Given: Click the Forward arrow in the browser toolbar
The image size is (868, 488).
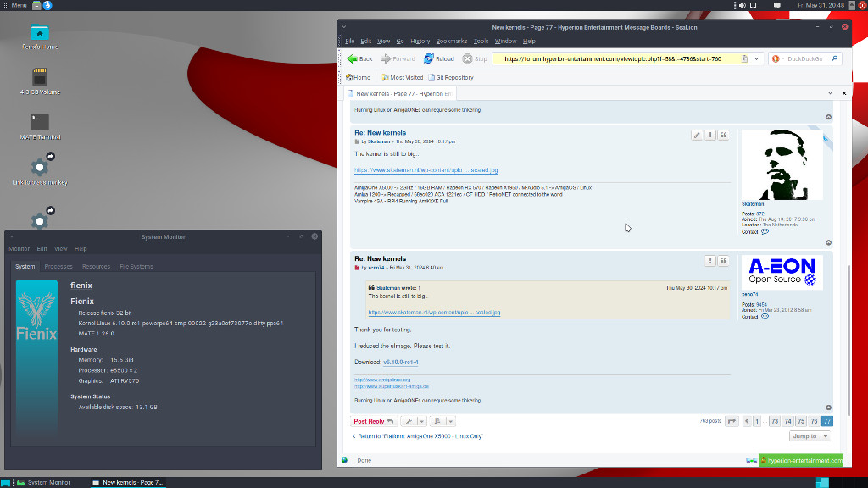Looking at the screenshot, I should [x=398, y=58].
